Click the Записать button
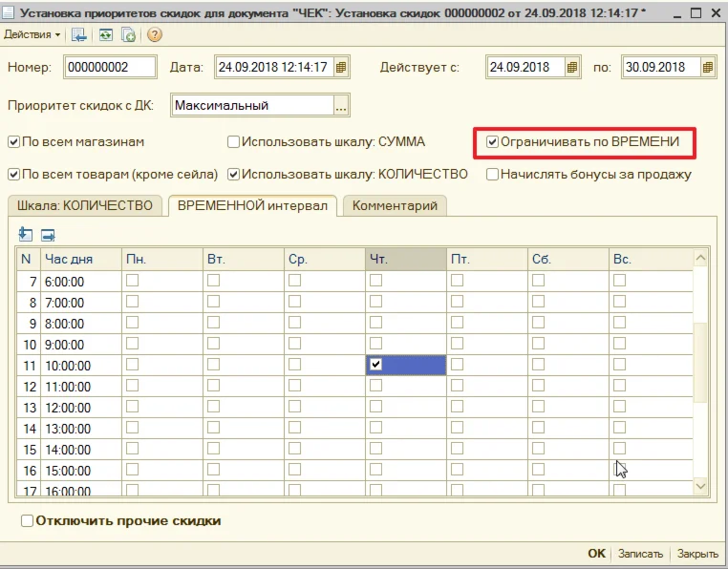 (x=639, y=554)
